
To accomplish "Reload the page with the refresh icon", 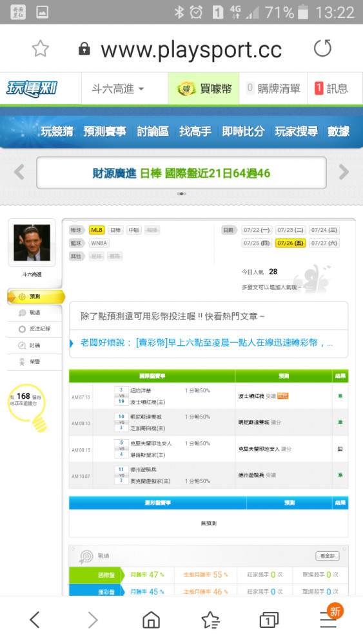I will click(322, 48).
